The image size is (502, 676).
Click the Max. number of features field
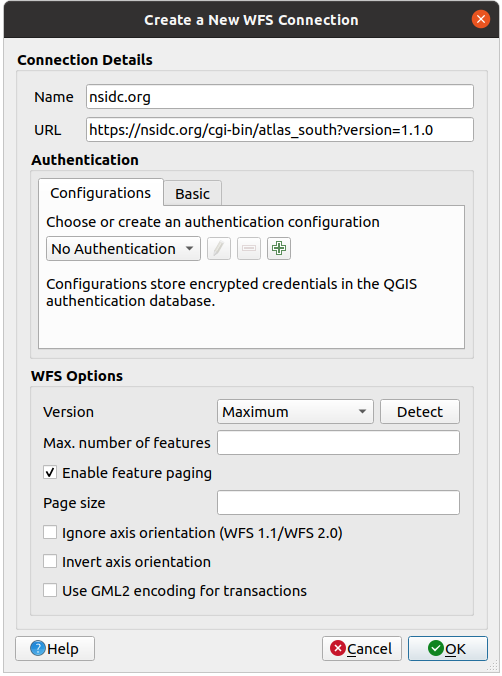pyautogui.click(x=338, y=442)
